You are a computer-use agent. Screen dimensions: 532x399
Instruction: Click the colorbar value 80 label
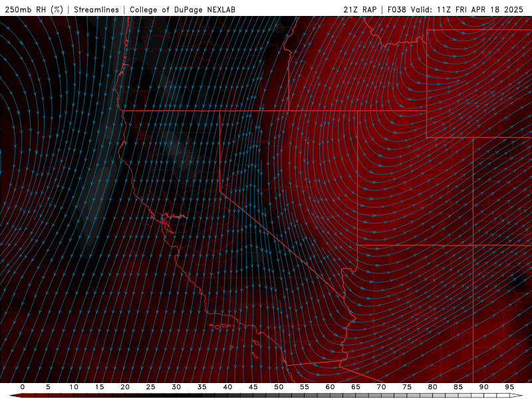tap(432, 387)
